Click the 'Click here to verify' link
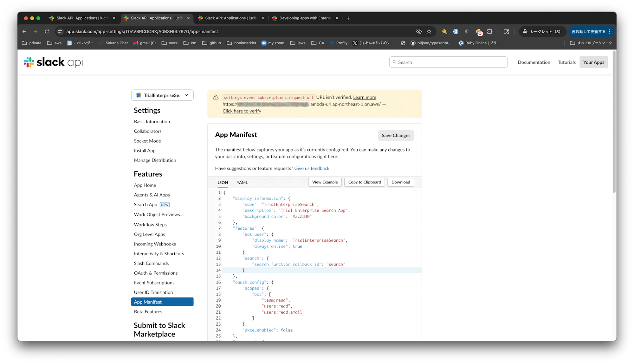Screen dimensions: 634x364 [242, 111]
